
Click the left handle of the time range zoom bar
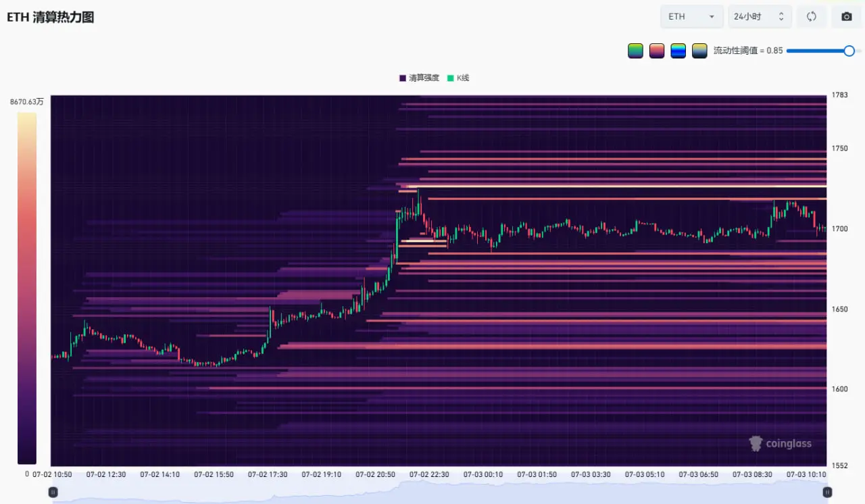pos(53,493)
